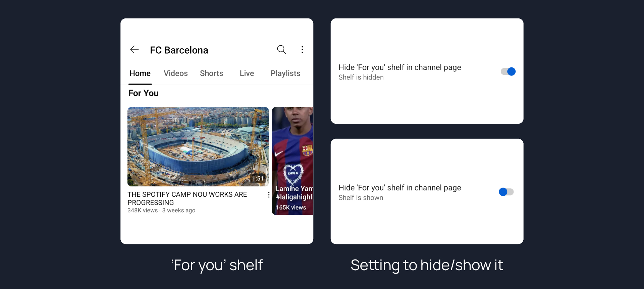Click the 'THE SPOTIFY CAMP NOU WORKS' title
Image resolution: width=644 pixels, height=289 pixels.
coord(187,198)
